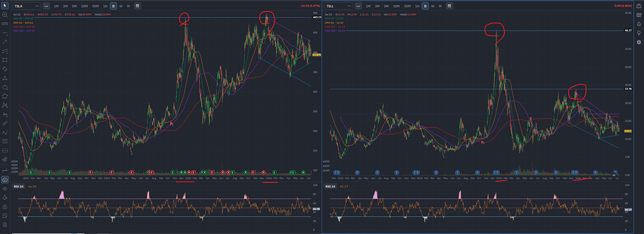Pick the Aa text annotation tool
This screenshot has width=644, height=234.
click(x=5, y=114)
